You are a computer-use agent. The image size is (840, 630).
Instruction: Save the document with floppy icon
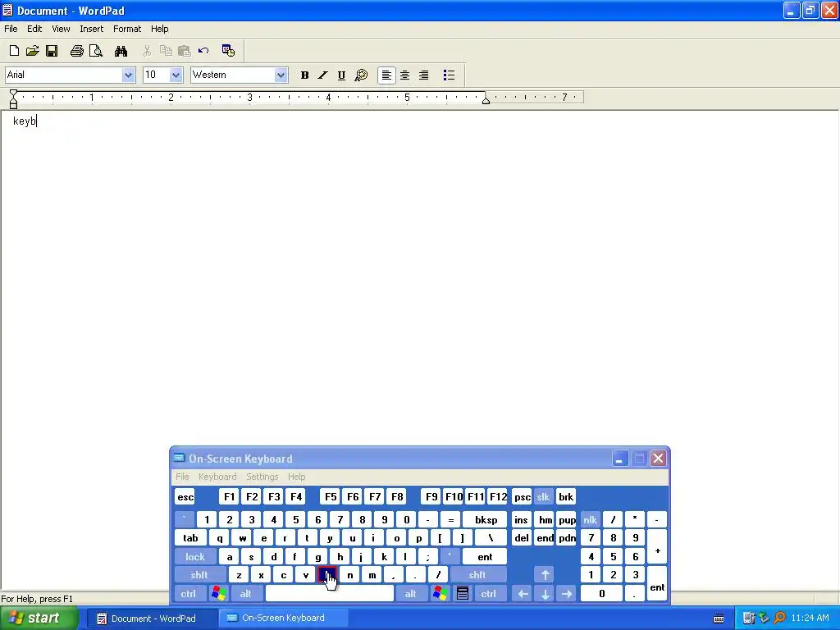[52, 51]
